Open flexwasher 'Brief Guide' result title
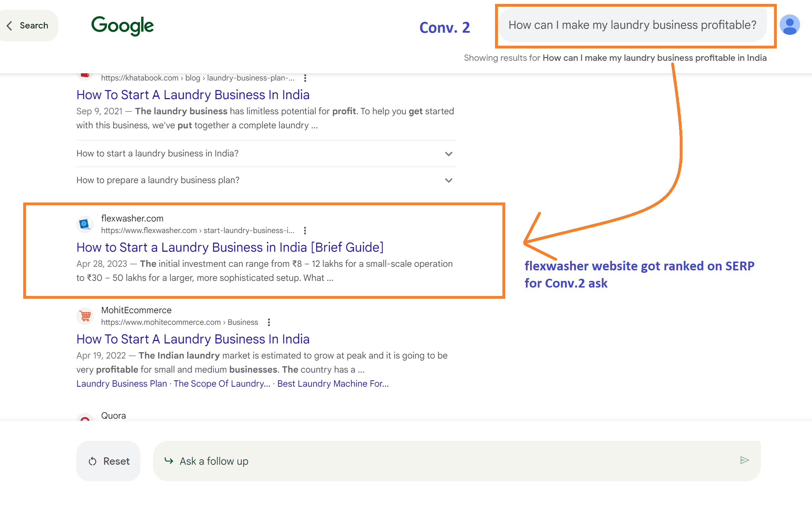The width and height of the screenshot is (812, 509). pos(230,247)
